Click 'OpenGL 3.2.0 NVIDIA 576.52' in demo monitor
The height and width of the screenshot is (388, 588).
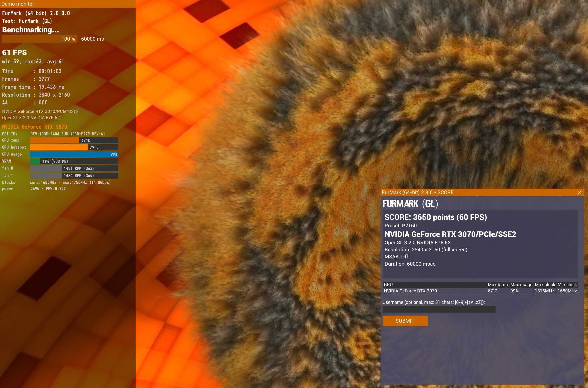[x=31, y=118]
